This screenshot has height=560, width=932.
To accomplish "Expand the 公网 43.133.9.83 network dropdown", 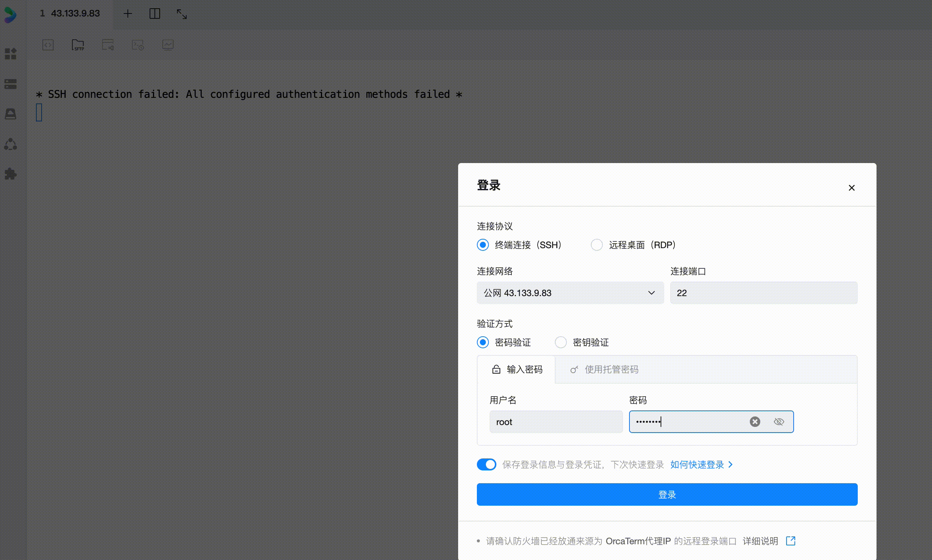I will pos(570,293).
